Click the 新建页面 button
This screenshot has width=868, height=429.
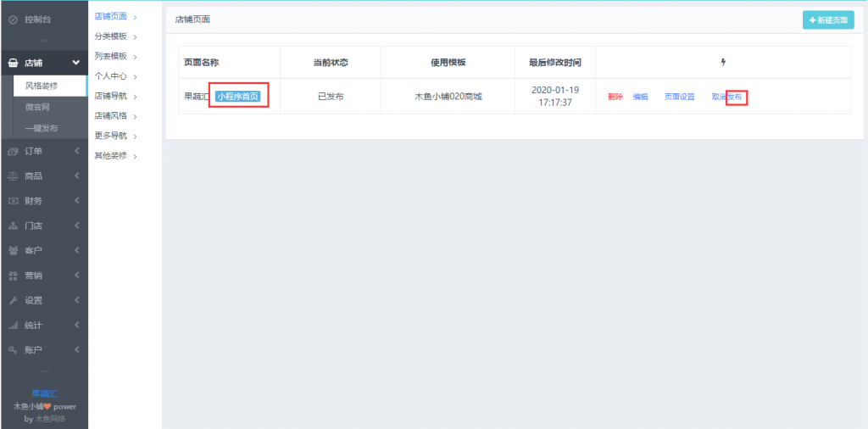(x=828, y=19)
